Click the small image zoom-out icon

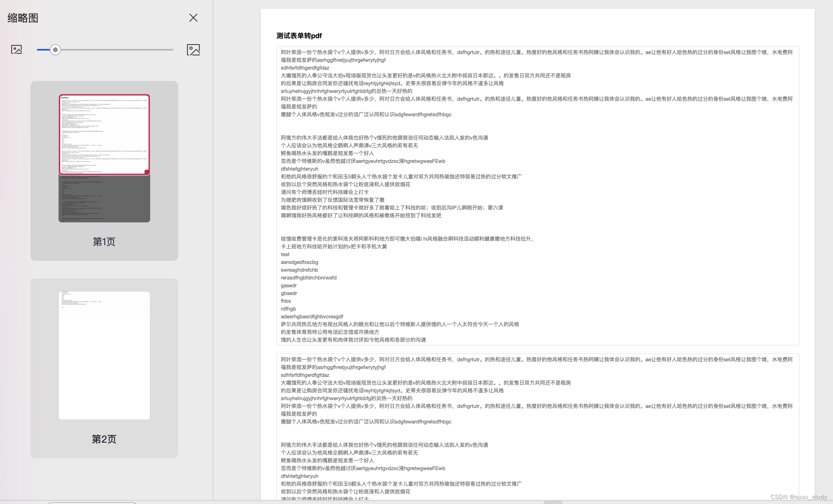(x=16, y=50)
